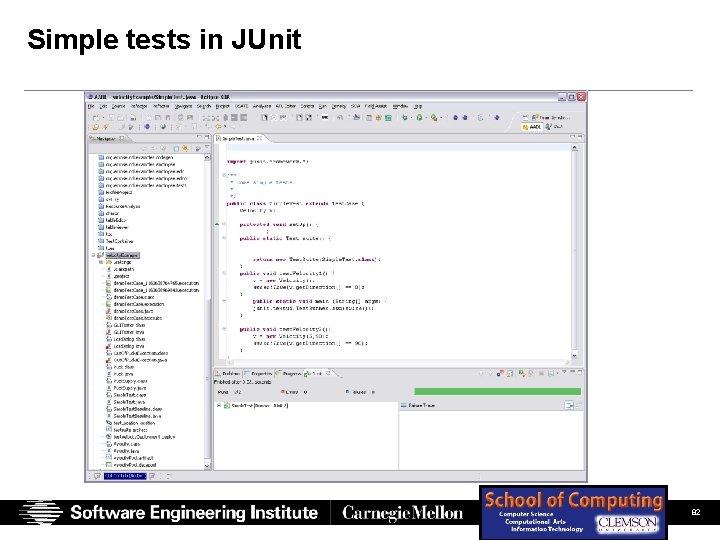Viewport: 720px width, 540px height.
Task: Switch to the Progress tab
Action: 289,373
